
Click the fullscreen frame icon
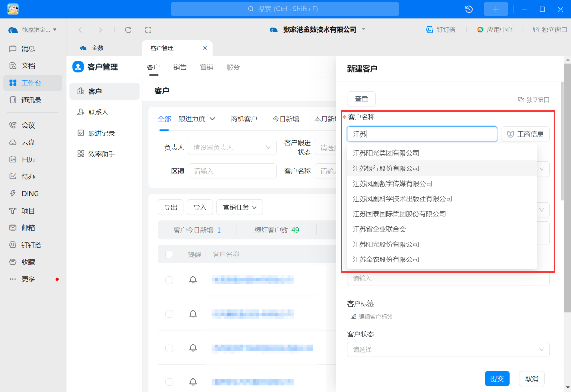148,29
